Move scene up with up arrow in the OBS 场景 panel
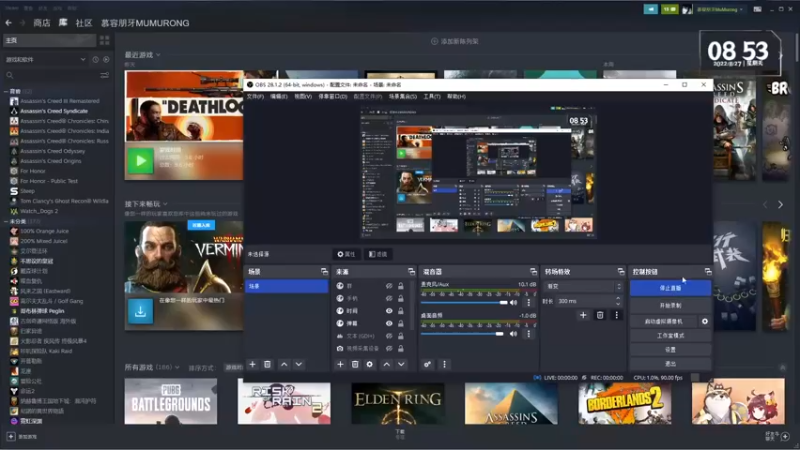Image resolution: width=800 pixels, height=450 pixels. pyautogui.click(x=284, y=364)
